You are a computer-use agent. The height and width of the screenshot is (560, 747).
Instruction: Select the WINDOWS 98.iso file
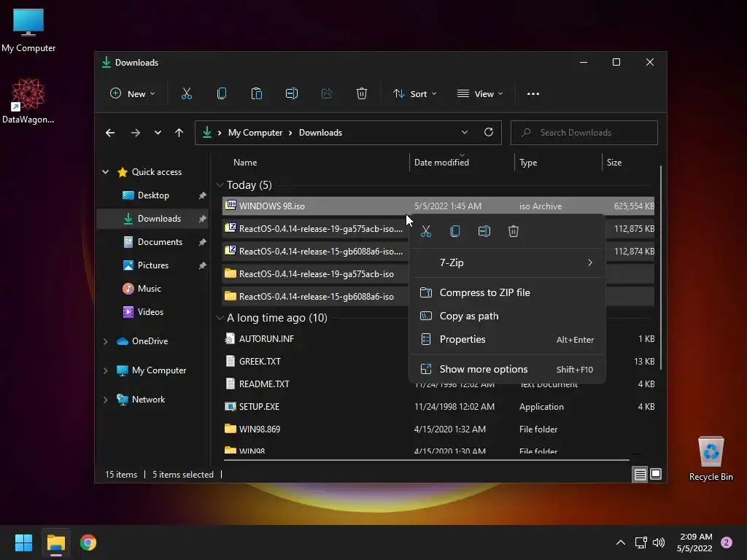point(438,206)
